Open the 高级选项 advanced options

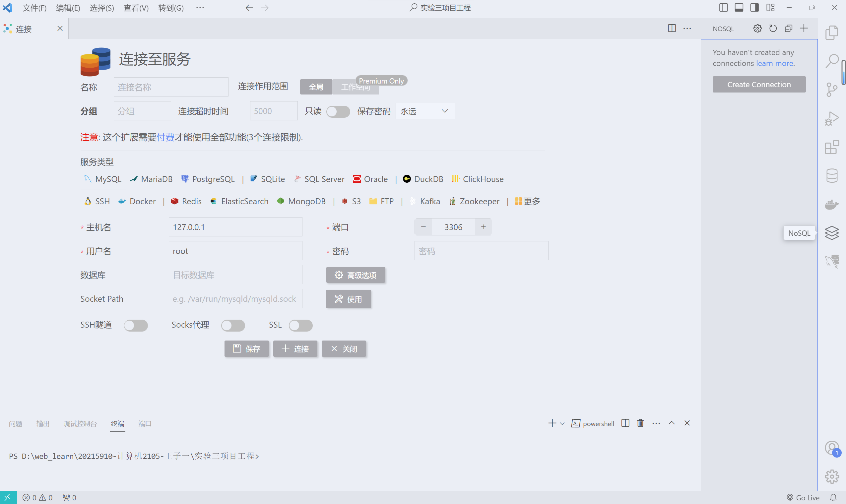tap(356, 275)
